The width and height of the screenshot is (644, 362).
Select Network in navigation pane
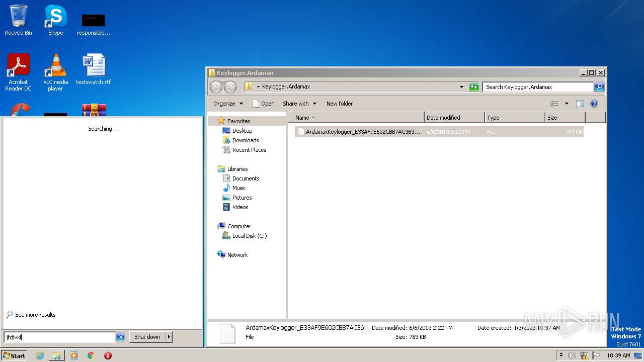pos(237,255)
